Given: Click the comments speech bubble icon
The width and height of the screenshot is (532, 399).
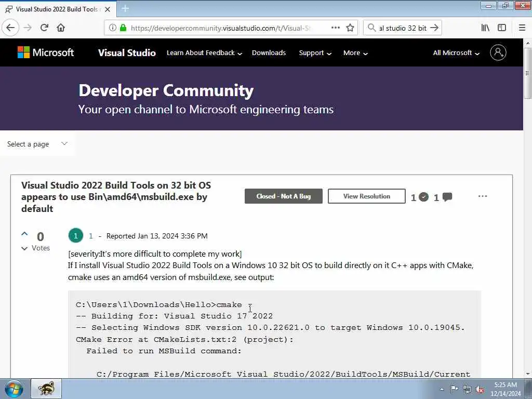Looking at the screenshot, I should (x=447, y=197).
